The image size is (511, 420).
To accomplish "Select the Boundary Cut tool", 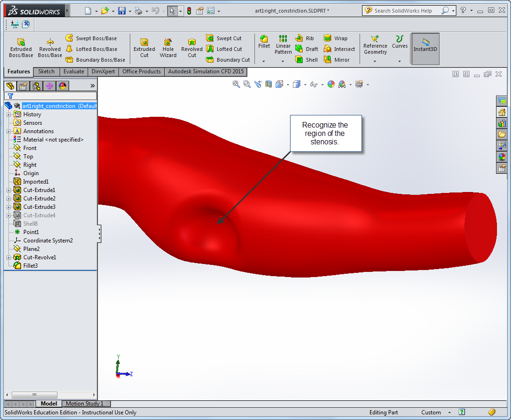I will point(228,60).
